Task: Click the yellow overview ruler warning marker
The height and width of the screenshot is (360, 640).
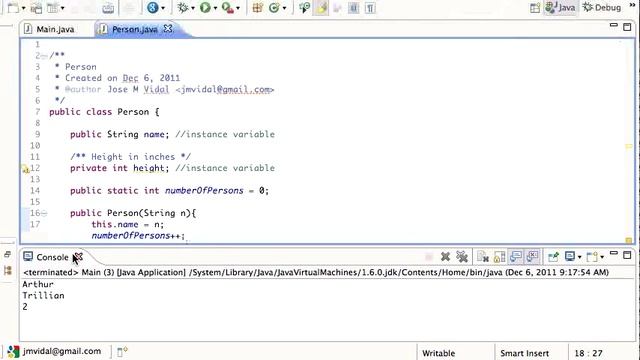Action: [x=629, y=146]
